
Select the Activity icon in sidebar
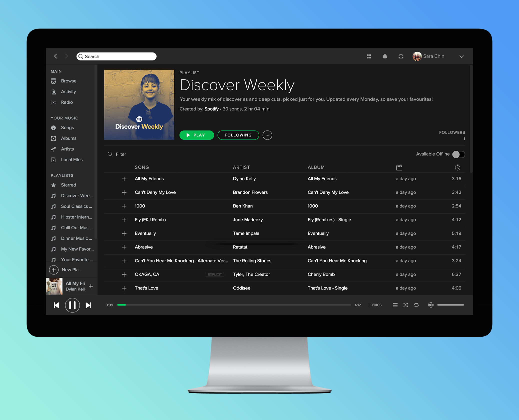54,91
